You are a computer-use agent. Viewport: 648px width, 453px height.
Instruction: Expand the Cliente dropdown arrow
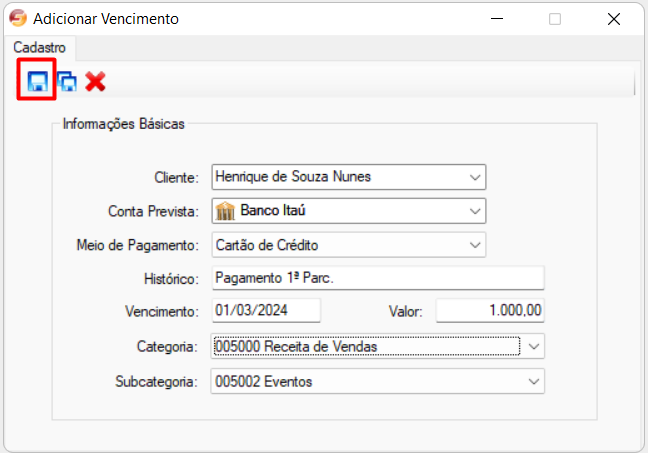(474, 177)
